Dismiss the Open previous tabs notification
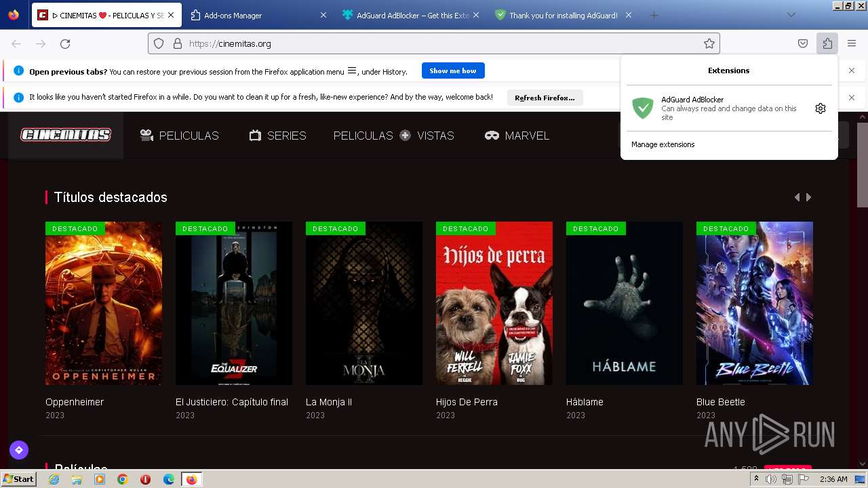The height and width of the screenshot is (488, 868). 852,70
